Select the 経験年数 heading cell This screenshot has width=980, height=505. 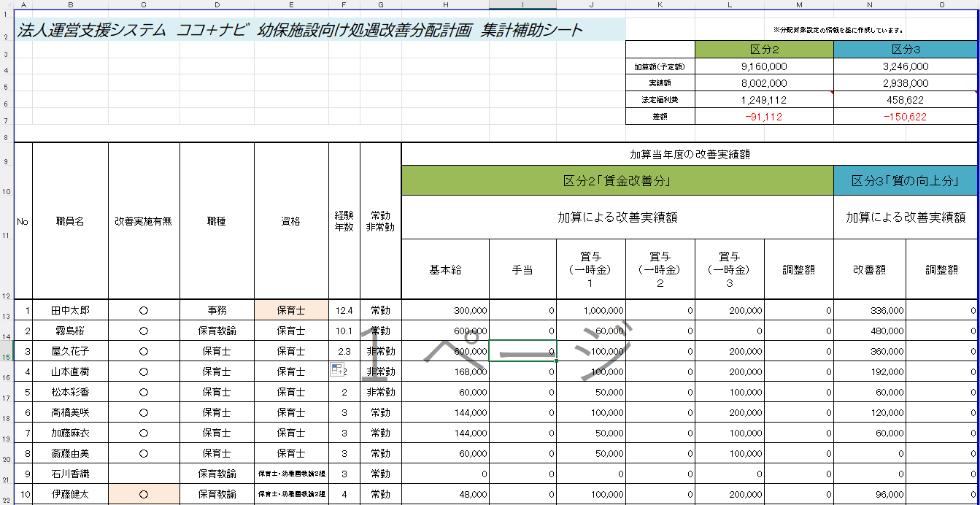344,221
